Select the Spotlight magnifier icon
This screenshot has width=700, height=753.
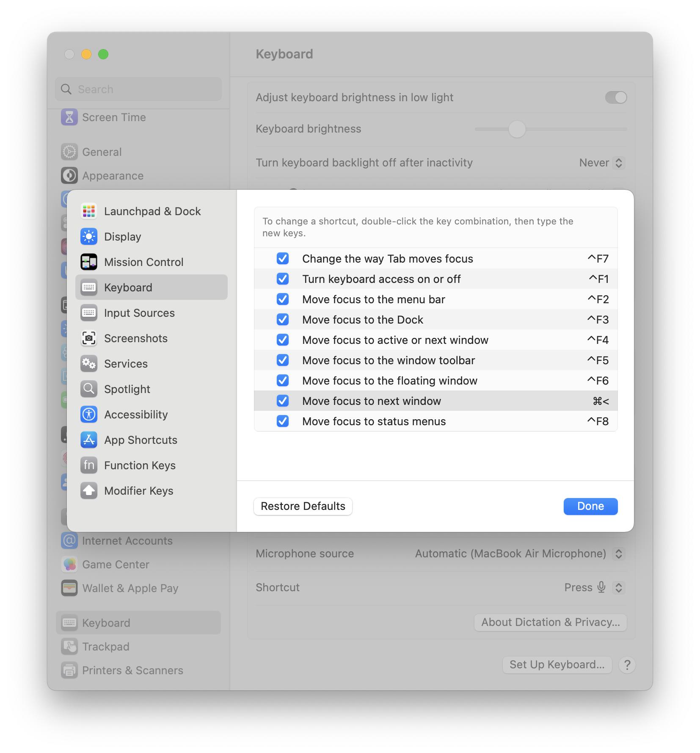click(x=89, y=389)
